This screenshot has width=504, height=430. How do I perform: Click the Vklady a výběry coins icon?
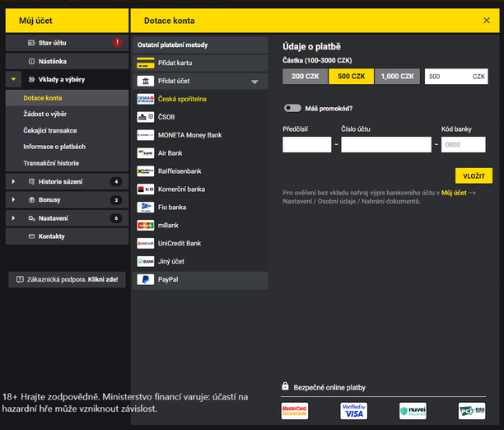[31, 79]
